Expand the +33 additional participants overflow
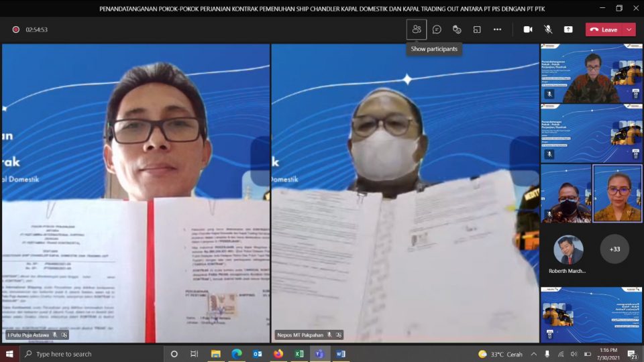The width and height of the screenshot is (644, 362). pos(614,249)
